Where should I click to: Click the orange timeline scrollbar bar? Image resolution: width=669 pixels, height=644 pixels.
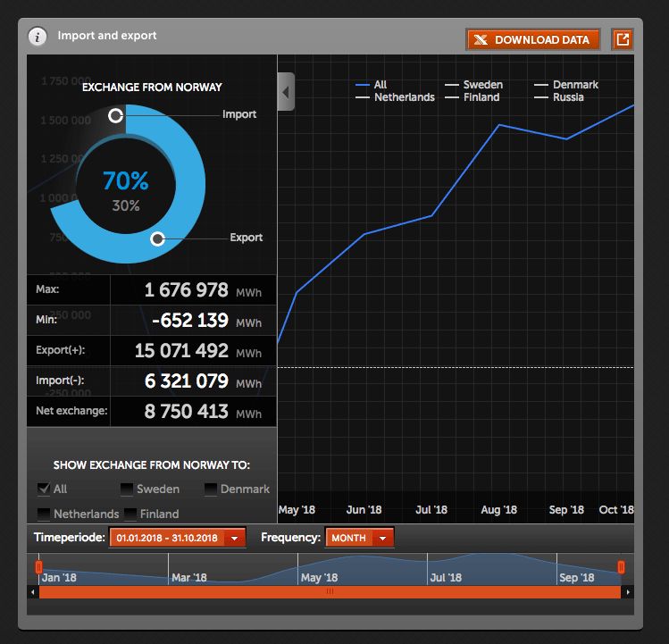(x=330, y=592)
